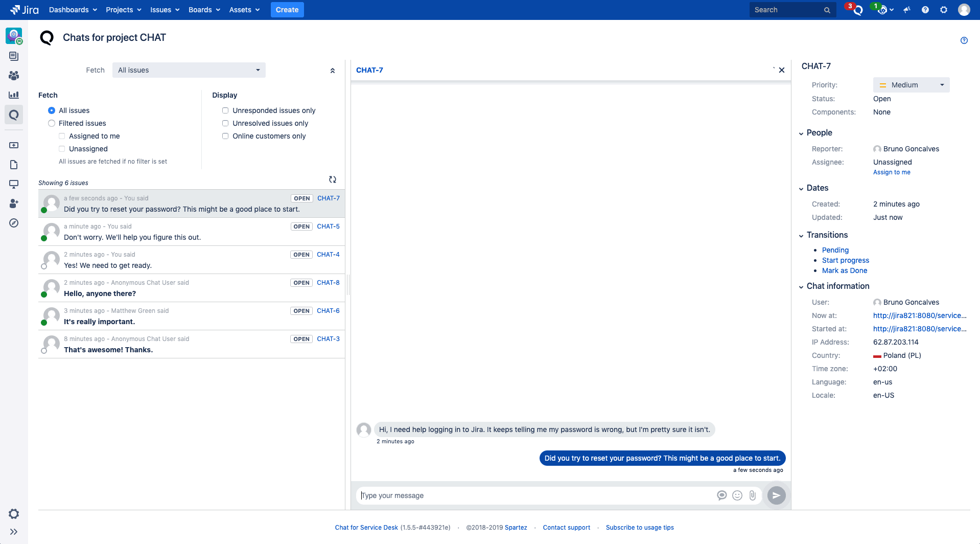Open the Fetch All issues dropdown
The height and width of the screenshot is (544, 980).
coord(189,70)
